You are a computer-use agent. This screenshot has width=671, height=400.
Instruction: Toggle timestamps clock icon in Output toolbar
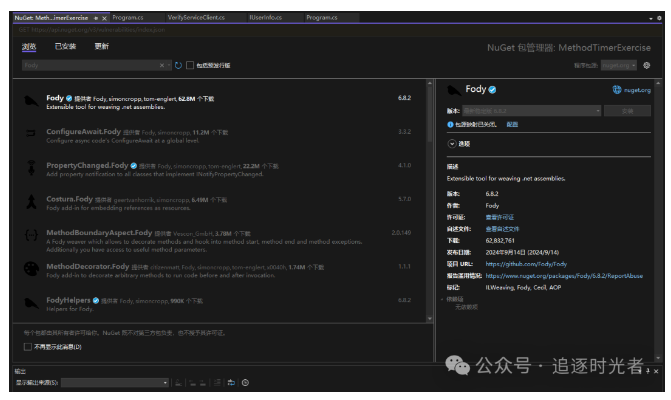(x=245, y=383)
